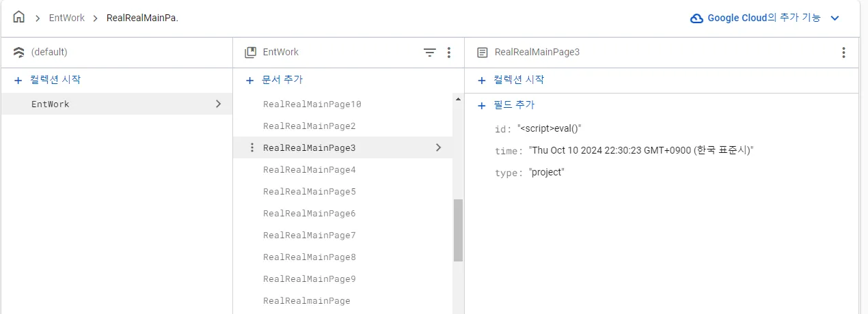The width and height of the screenshot is (868, 314).
Task: Go to the Firestore home icon
Action: point(19,18)
